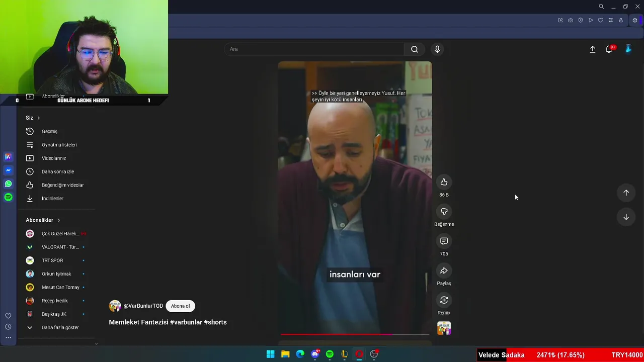Image resolution: width=644 pixels, height=362 pixels.
Task: Click the #shorts hashtag
Action: pos(215,322)
